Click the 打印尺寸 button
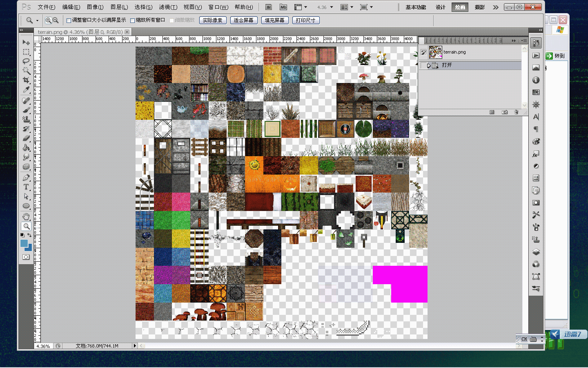This screenshot has height=368, width=588. point(305,20)
